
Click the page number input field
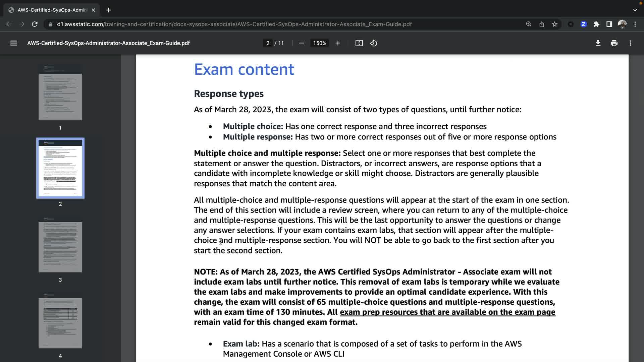tap(268, 43)
